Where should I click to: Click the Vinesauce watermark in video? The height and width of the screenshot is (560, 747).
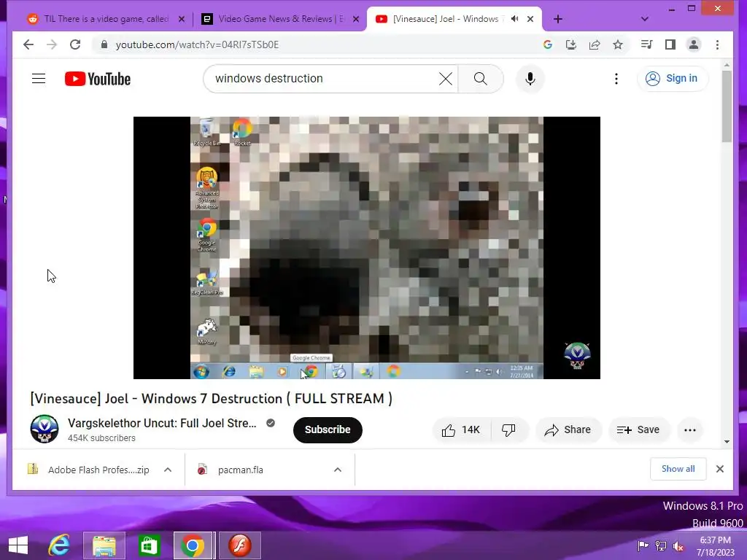click(x=578, y=356)
